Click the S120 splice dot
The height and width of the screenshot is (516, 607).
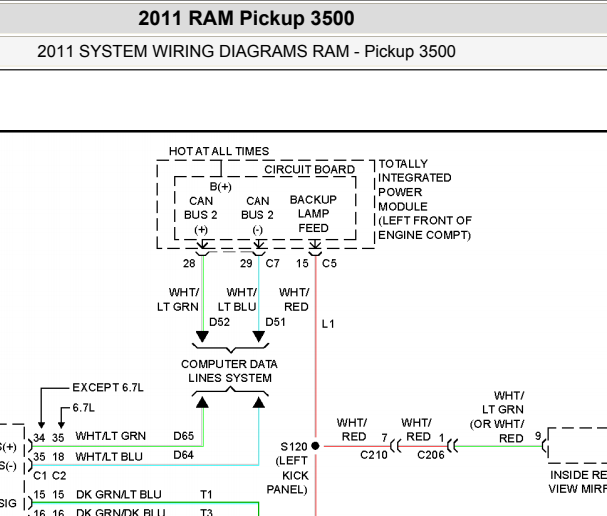[316, 446]
